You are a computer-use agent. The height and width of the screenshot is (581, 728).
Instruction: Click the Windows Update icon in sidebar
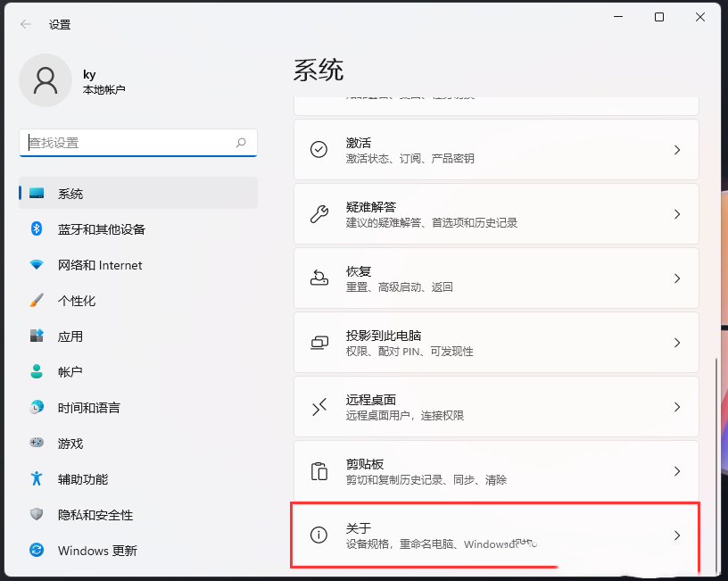point(37,551)
